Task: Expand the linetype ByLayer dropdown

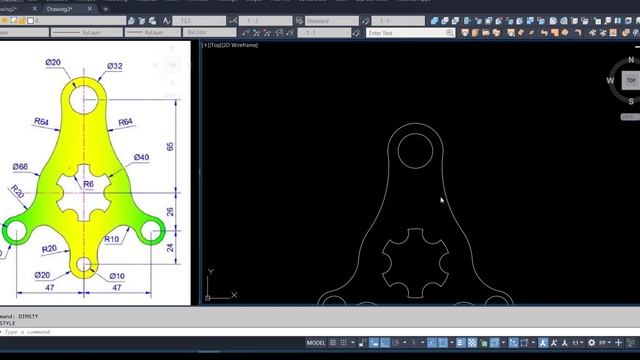Action: pos(87,32)
